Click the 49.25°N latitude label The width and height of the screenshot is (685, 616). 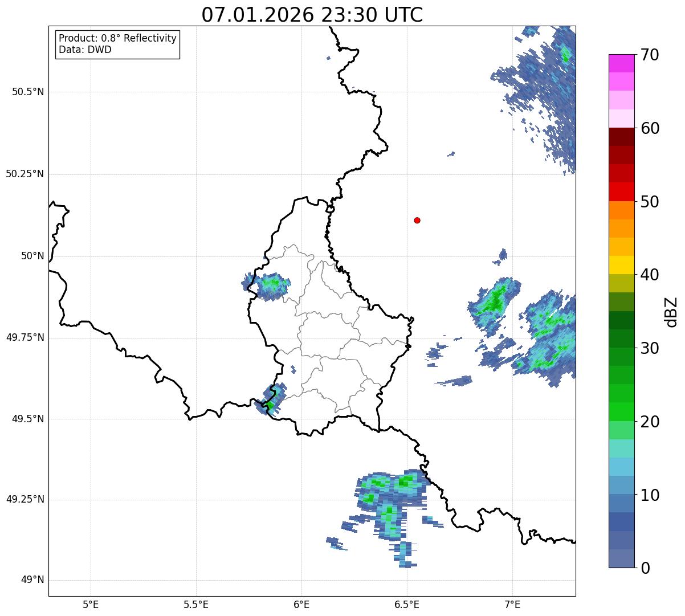(x=25, y=499)
